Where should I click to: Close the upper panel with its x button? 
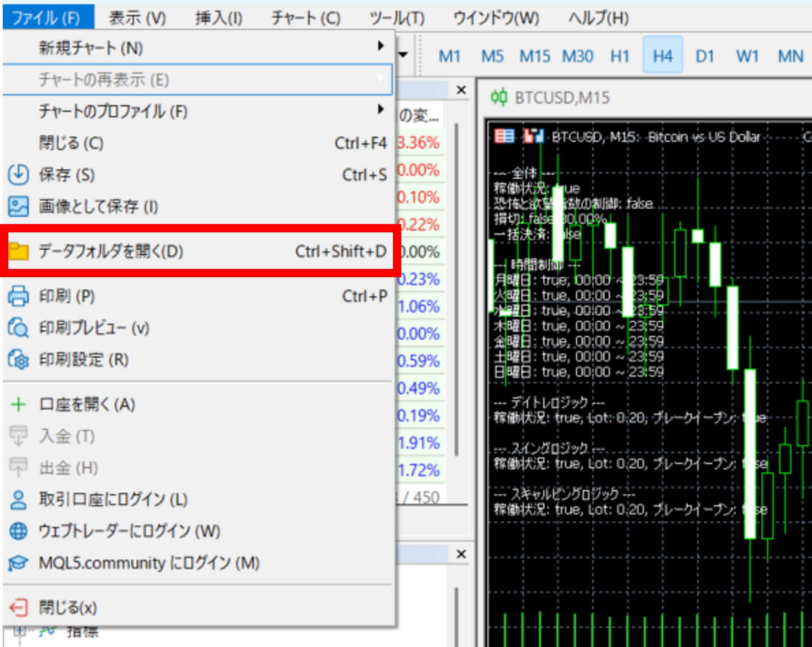tap(461, 90)
